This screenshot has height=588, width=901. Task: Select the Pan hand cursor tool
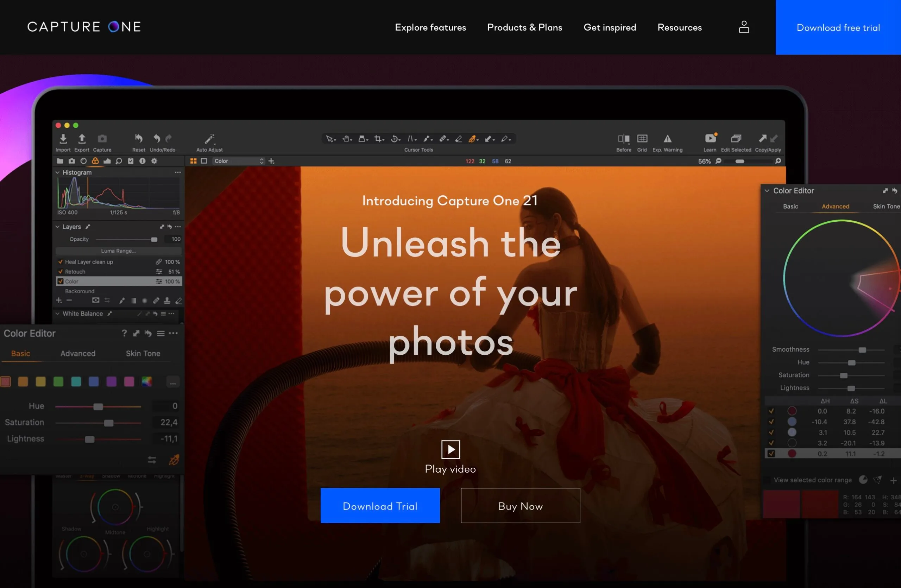[x=347, y=139]
